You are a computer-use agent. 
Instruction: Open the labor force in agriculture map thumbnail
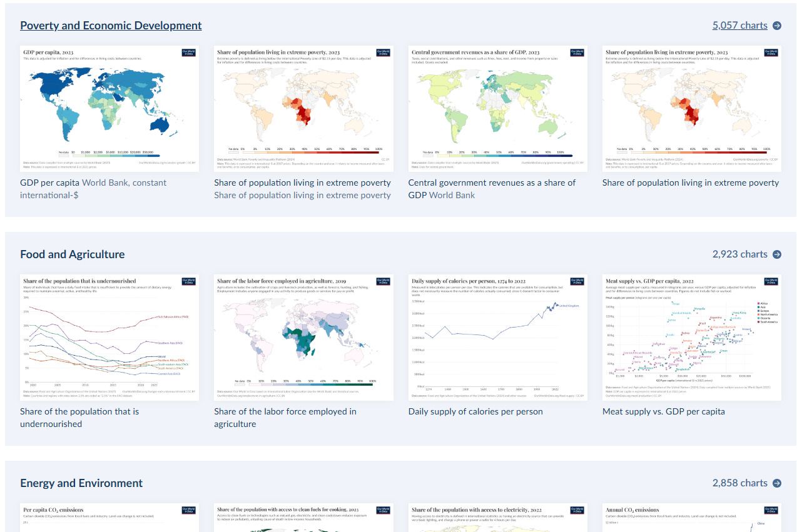303,338
